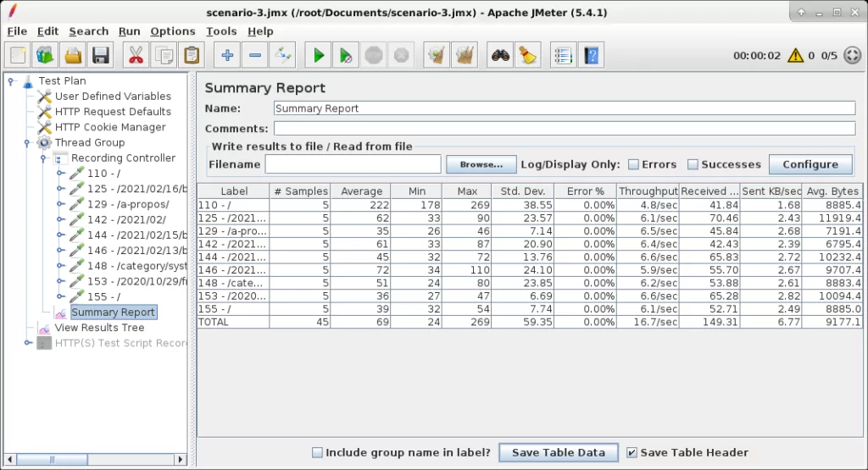The height and width of the screenshot is (470, 868).
Task: Open Search with binoculars icon
Action: pos(500,55)
